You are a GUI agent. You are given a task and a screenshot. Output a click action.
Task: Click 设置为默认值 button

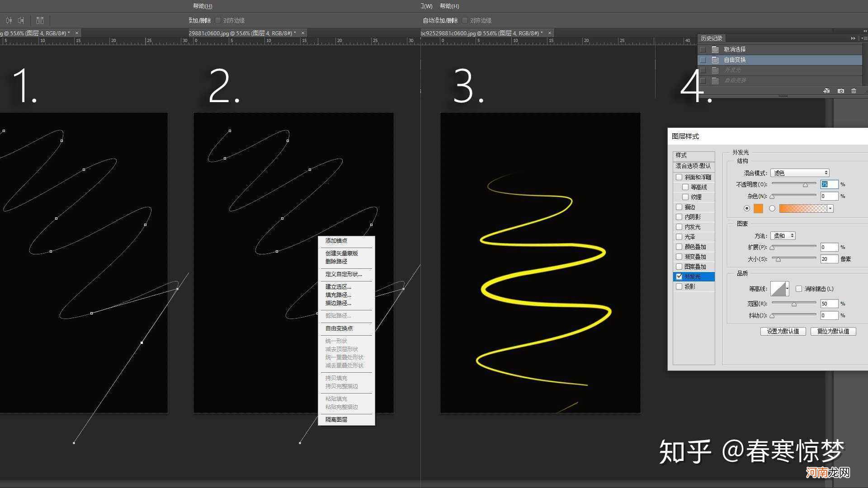click(x=783, y=331)
